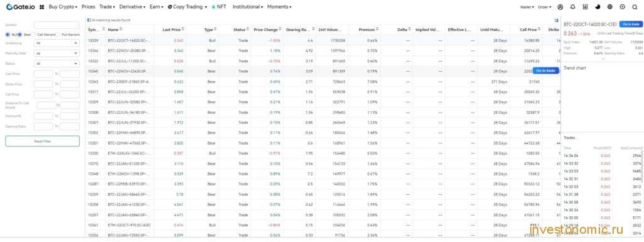Open the NFT menu item
Viewport: 644px width, 242px height.
[x=219, y=7]
